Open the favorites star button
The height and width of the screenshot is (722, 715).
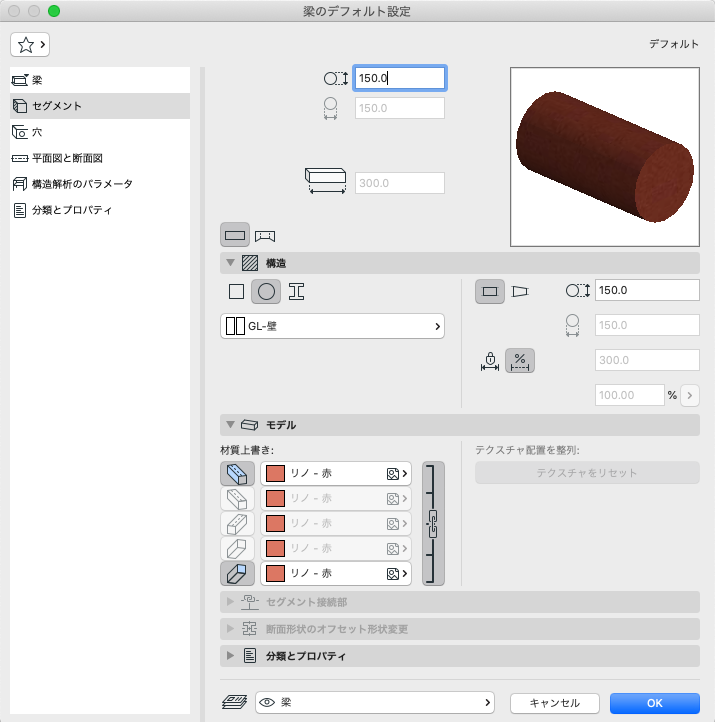click(x=30, y=45)
